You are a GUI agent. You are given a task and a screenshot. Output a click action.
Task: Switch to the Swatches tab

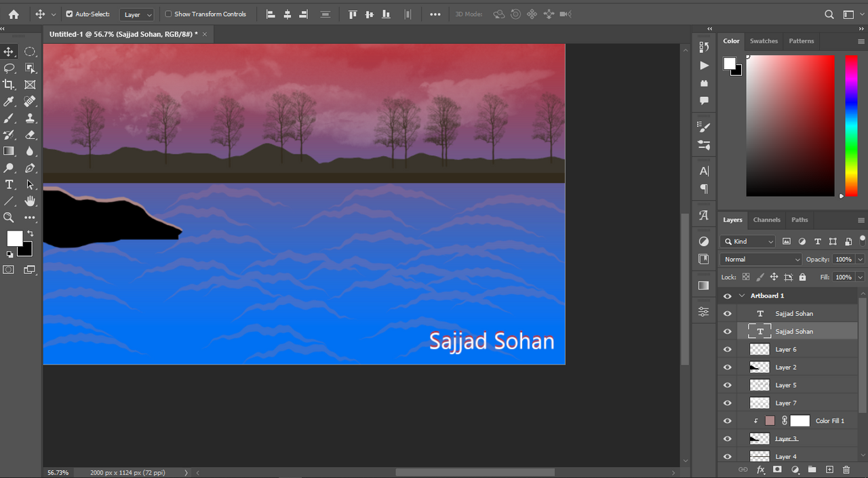[x=764, y=41]
